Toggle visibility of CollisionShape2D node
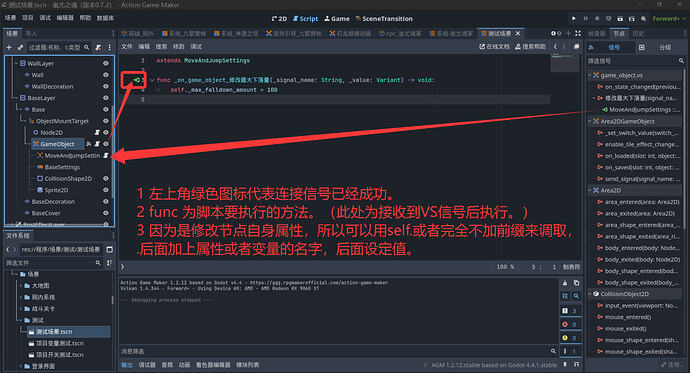The width and height of the screenshot is (690, 373). (106, 178)
